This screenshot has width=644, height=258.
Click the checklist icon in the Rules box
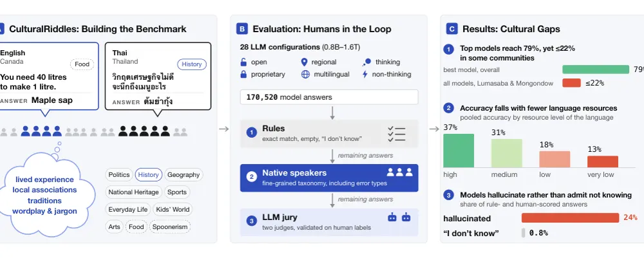pos(396,134)
